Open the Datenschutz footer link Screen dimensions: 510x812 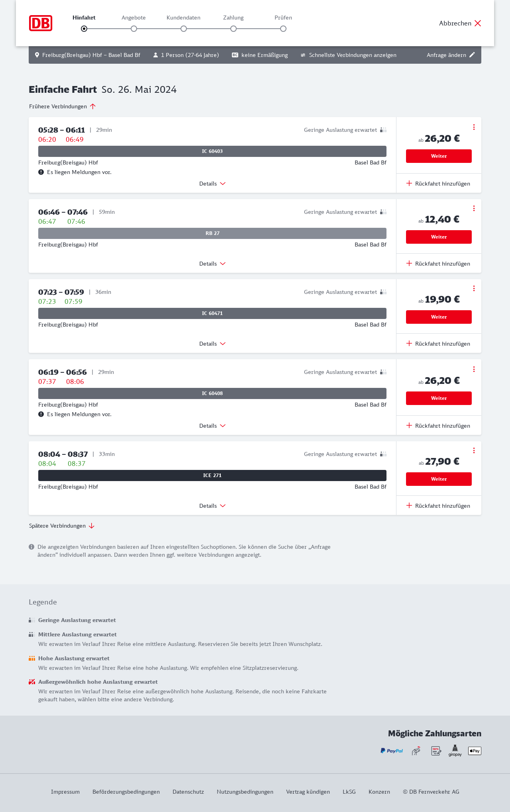(188, 792)
